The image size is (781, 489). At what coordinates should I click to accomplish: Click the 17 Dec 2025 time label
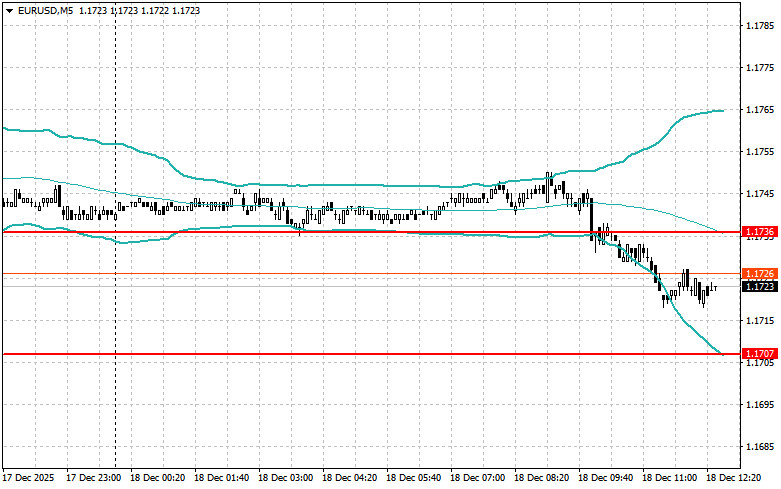[28, 478]
